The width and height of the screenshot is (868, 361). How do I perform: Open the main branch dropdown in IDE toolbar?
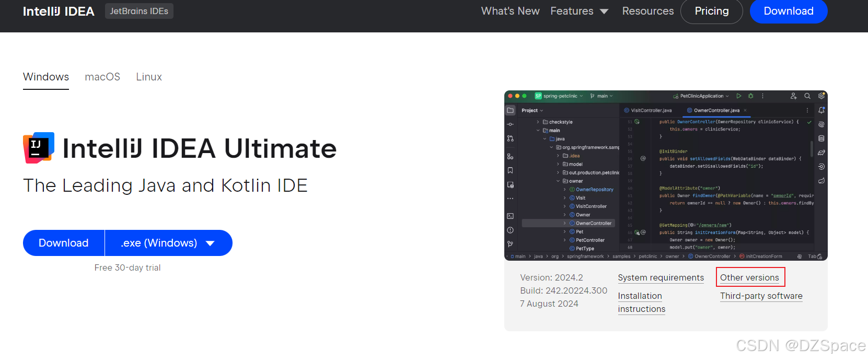pos(601,96)
